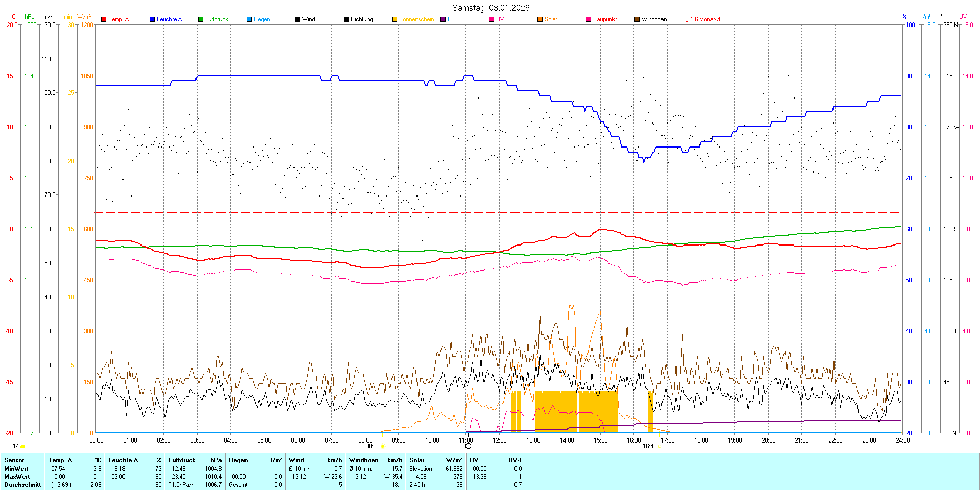Toggle the pink Taupunkt legend square
The image size is (980, 490).
click(x=589, y=19)
